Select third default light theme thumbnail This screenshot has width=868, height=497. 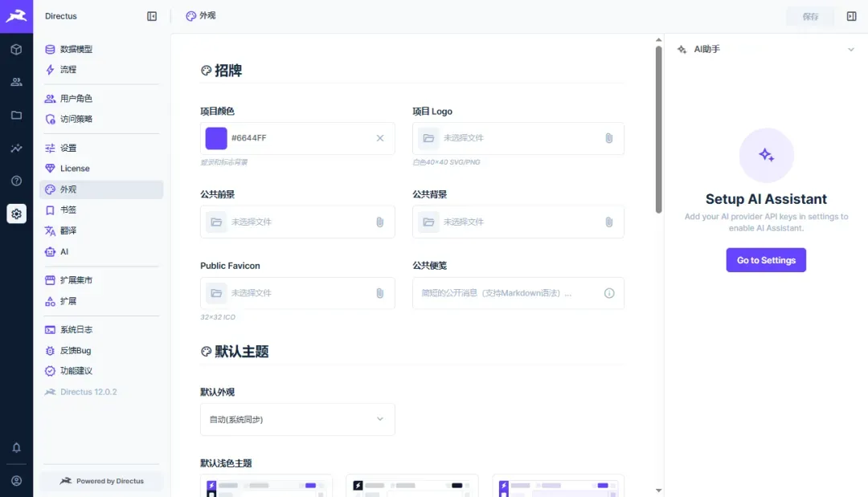[x=559, y=486]
